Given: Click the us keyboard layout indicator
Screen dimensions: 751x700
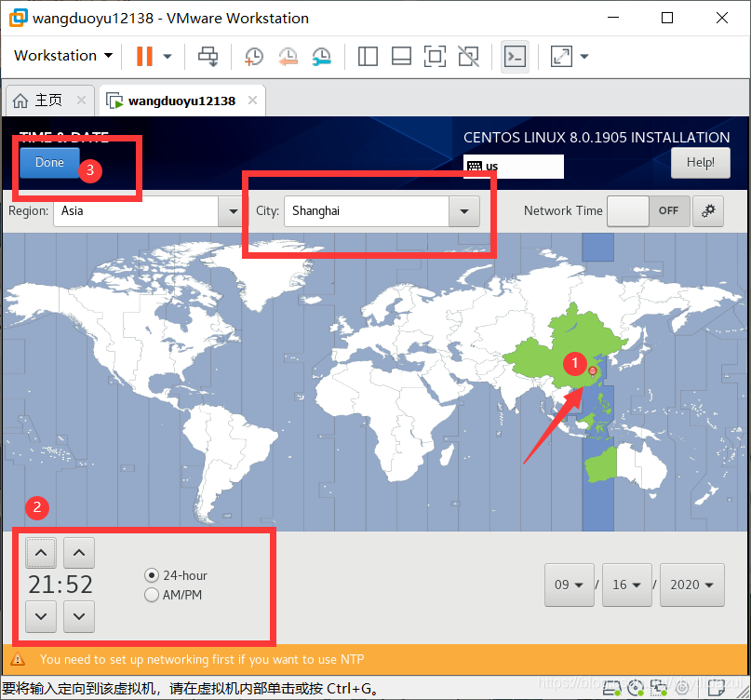Looking at the screenshot, I should tap(513, 167).
